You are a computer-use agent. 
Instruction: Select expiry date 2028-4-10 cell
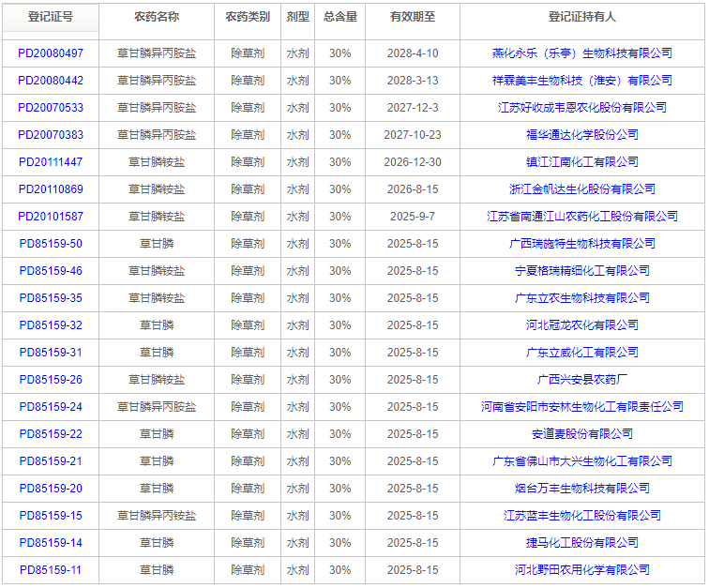(413, 53)
